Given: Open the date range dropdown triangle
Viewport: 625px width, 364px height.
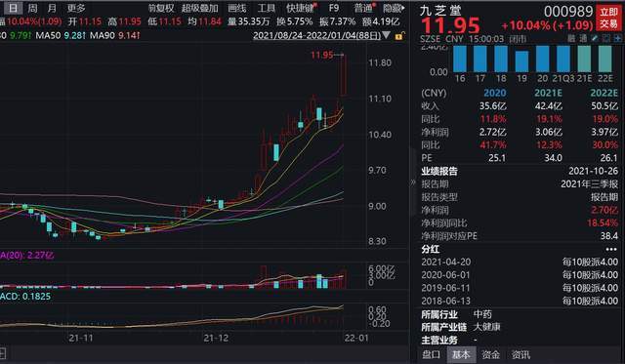Looking at the screenshot, I should click(387, 35).
